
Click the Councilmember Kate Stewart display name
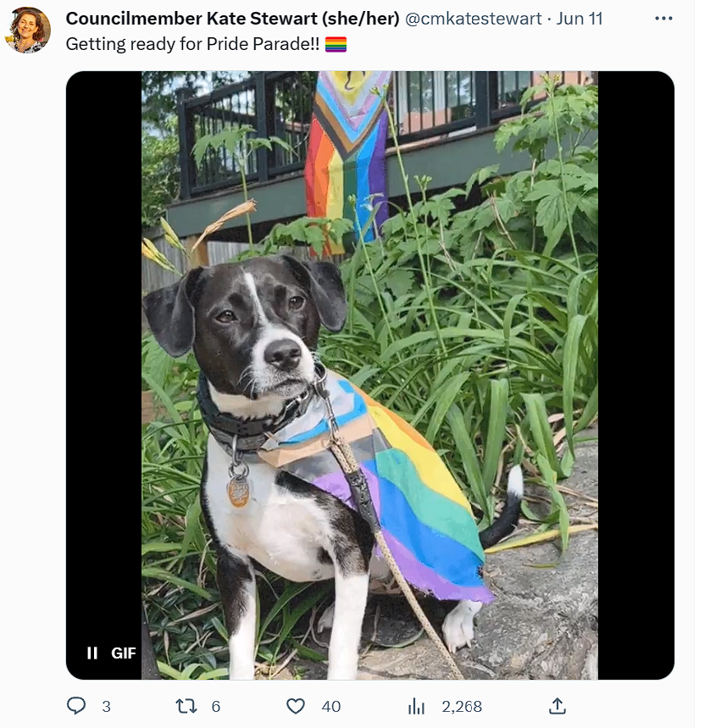point(232,19)
